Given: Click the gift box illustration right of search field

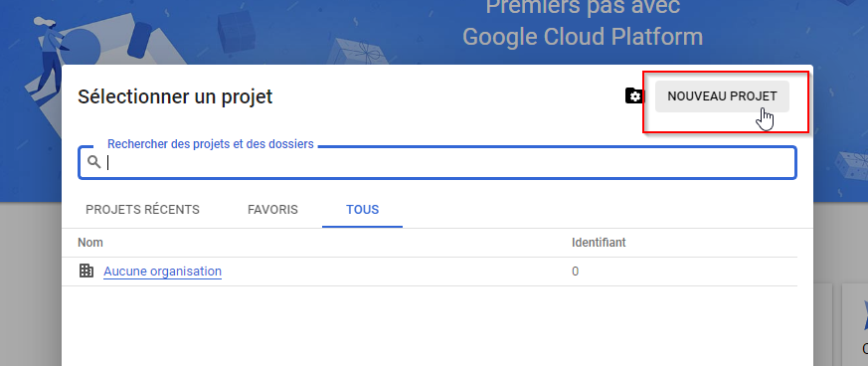Looking at the screenshot, I should pyautogui.click(x=850, y=167).
